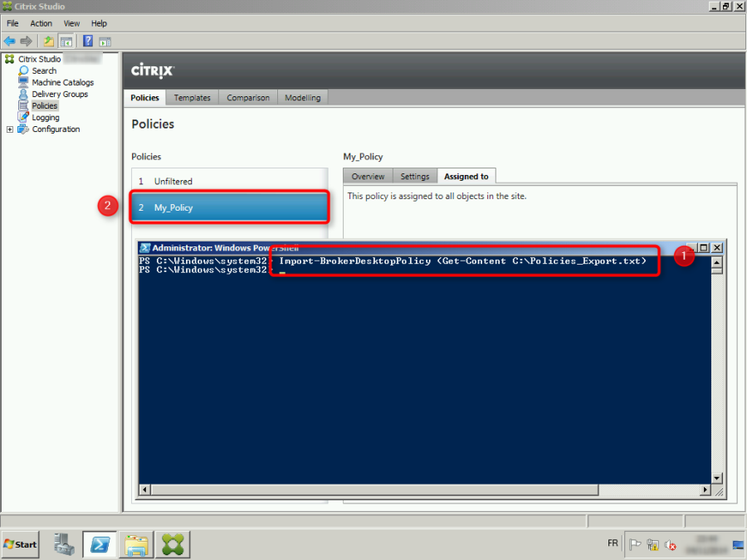The image size is (747, 560).
Task: Open the View menu
Action: click(72, 23)
